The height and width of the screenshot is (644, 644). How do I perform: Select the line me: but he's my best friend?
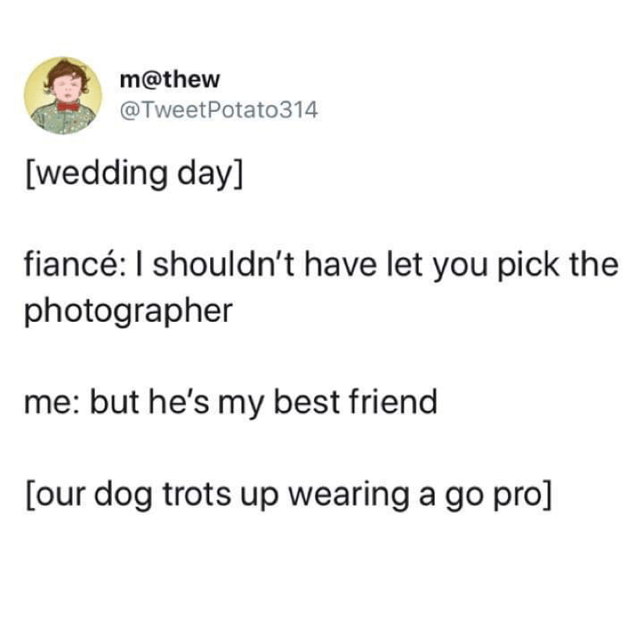[231, 402]
